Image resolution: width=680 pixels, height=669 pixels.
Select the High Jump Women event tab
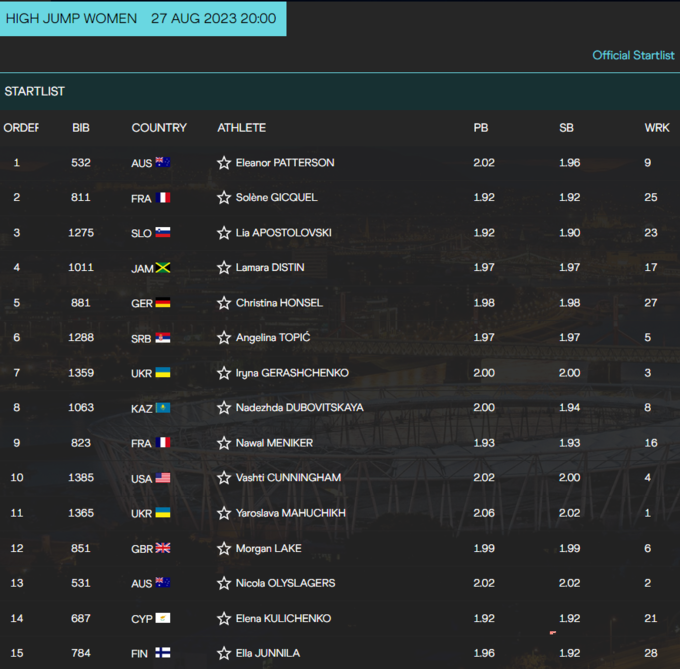tap(142, 19)
